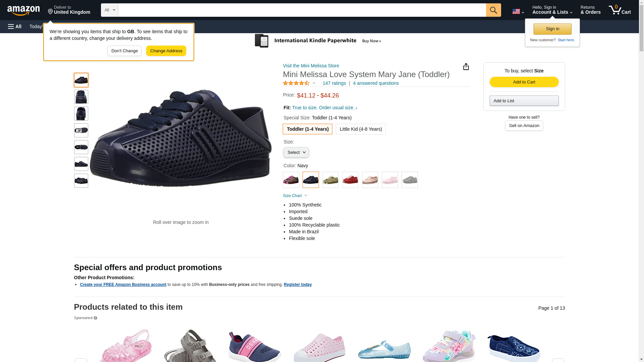Viewport: 644px width, 362px height.
Task: Click the Deliver to United Kingdom location
Action: (69, 10)
